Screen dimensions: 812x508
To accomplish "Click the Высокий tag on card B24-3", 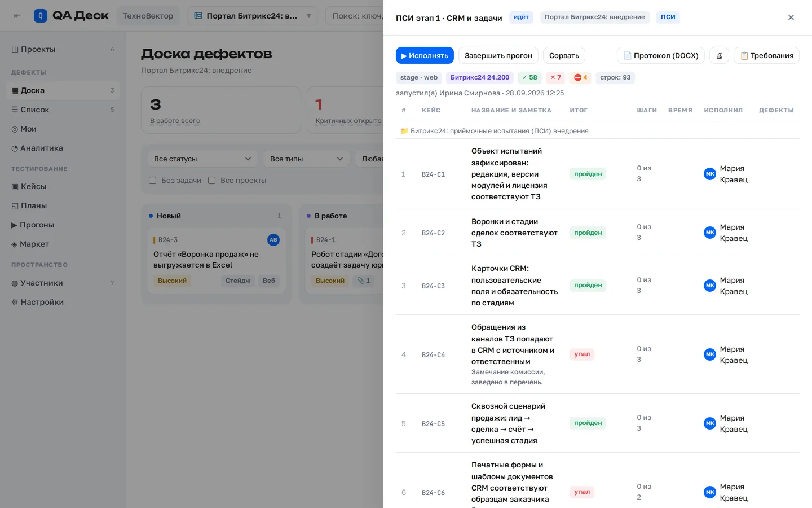I will click(172, 281).
